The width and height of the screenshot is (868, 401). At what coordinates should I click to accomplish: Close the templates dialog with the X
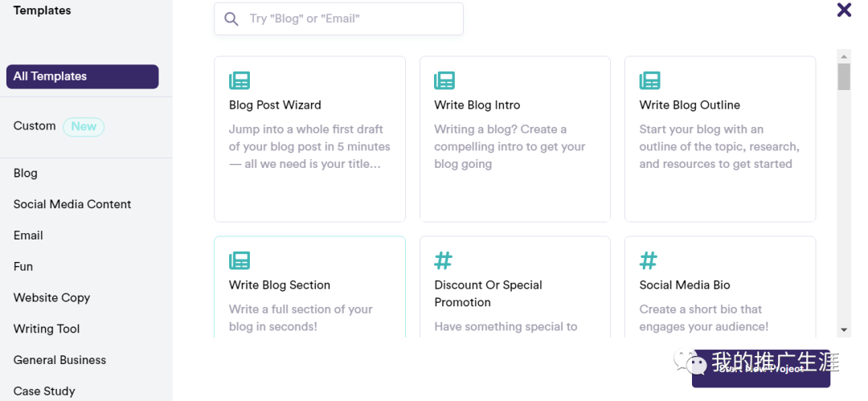[x=844, y=10]
